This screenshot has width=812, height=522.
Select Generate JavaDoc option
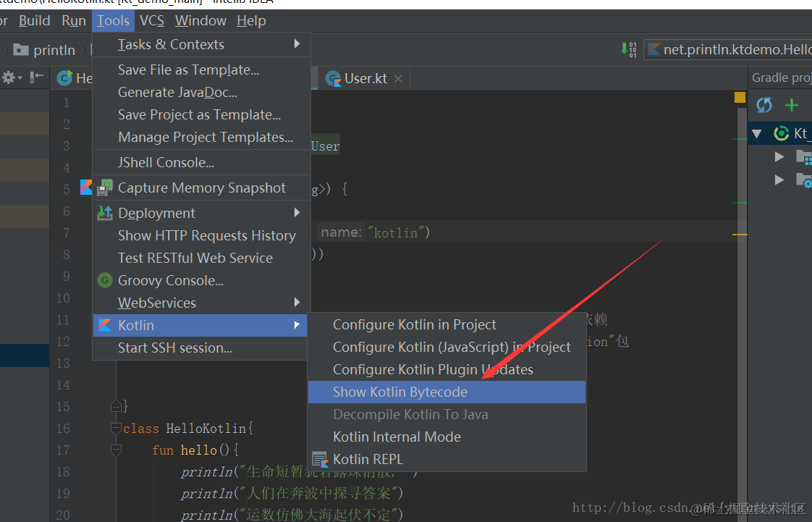point(201,92)
